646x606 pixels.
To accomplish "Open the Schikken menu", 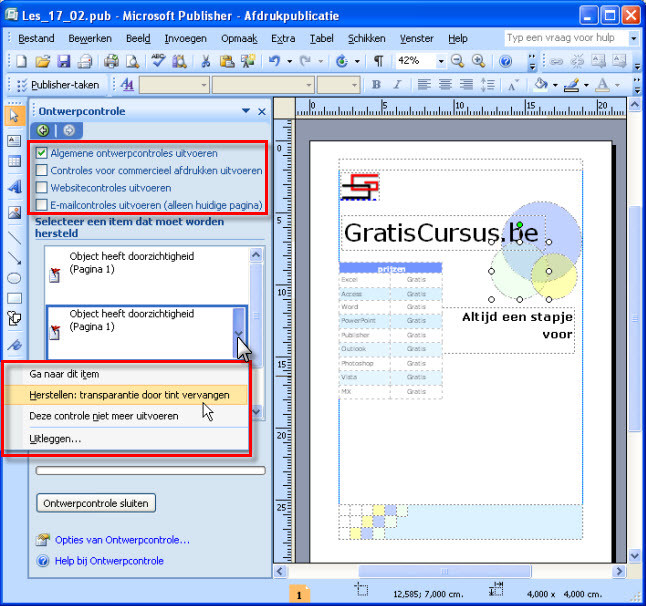I will 367,38.
